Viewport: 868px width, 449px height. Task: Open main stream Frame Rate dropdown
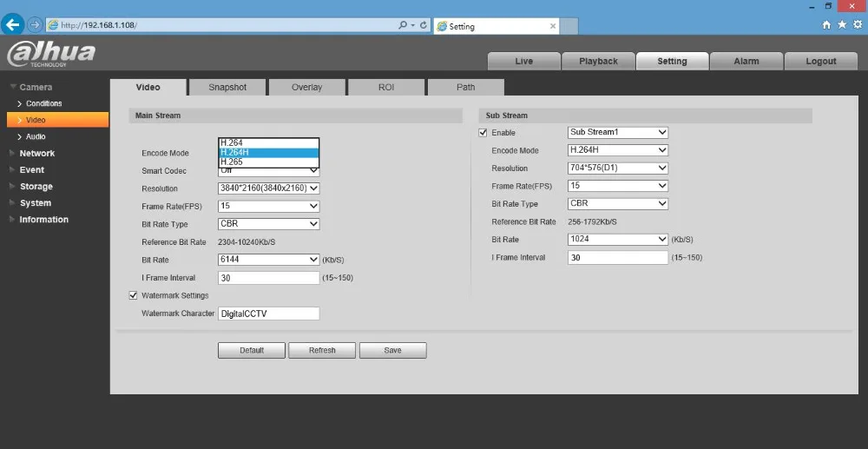[269, 206]
